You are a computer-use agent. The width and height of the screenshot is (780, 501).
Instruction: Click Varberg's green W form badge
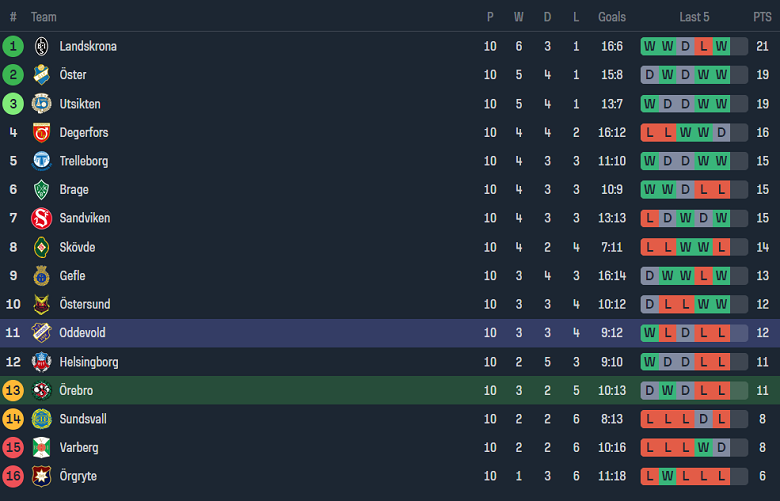[x=704, y=448]
